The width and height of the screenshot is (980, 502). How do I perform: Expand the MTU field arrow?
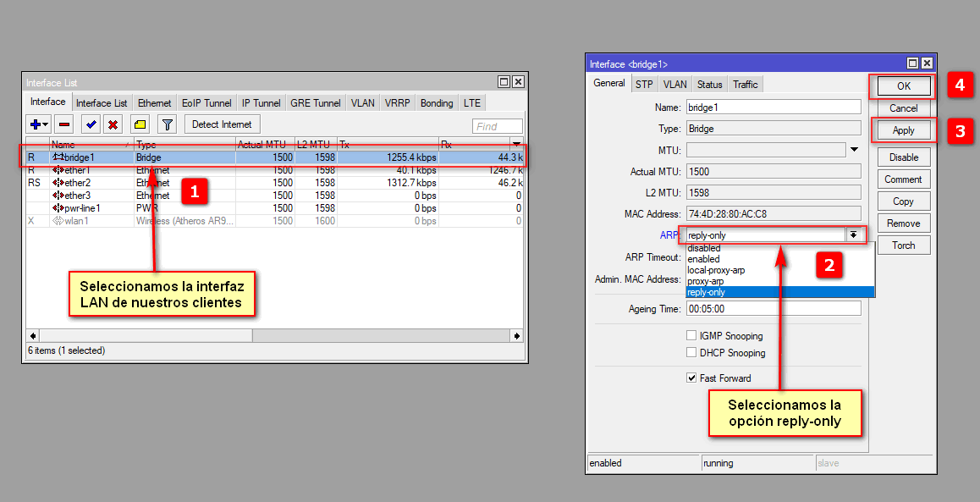[x=854, y=150]
